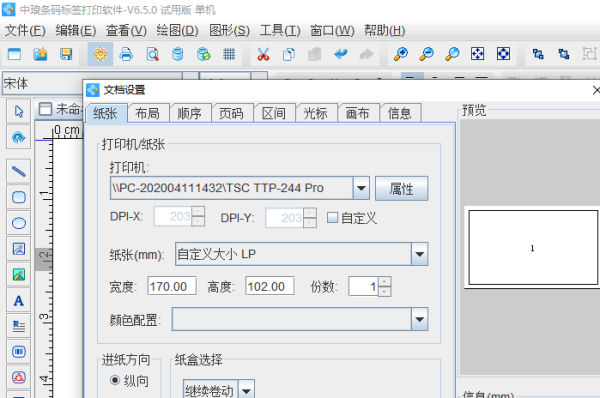This screenshot has height=398, width=600.
Task: Switch to the 顺序 tab
Action: 189,113
